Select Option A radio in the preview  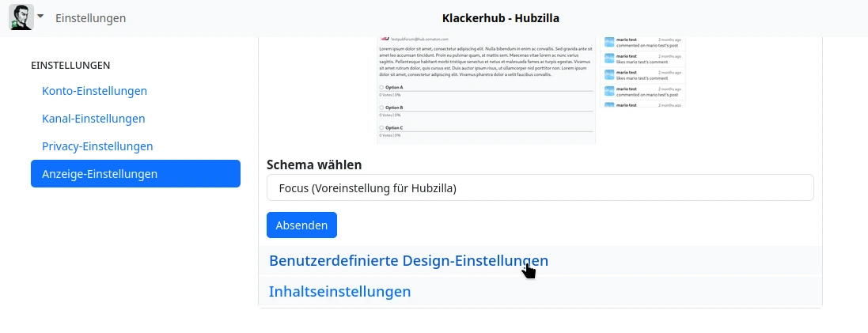click(381, 87)
